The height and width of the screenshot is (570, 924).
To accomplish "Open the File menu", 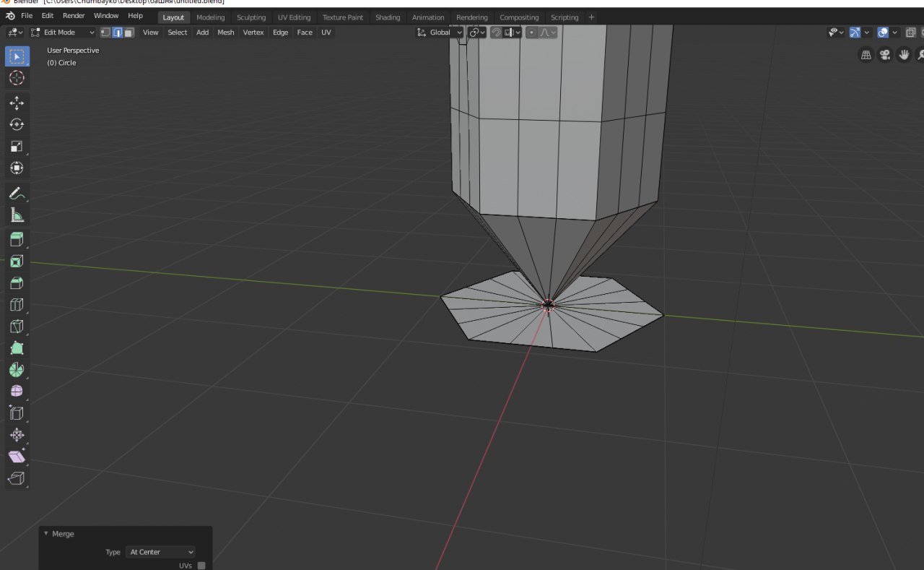I will click(x=27, y=16).
